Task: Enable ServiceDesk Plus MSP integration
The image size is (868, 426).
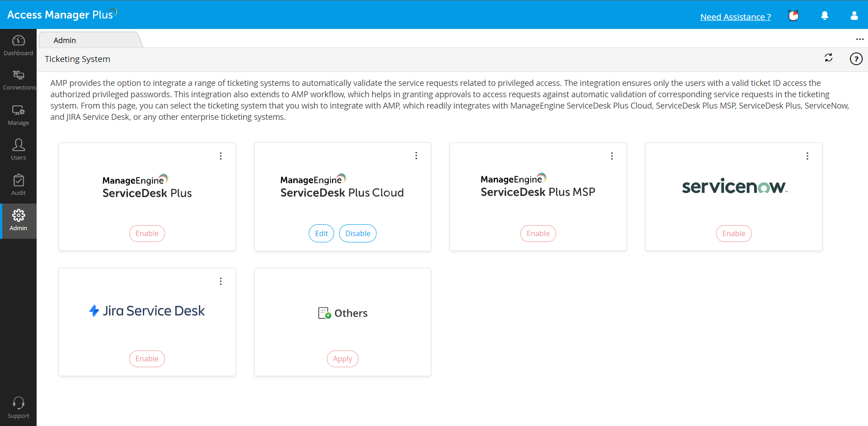Action: coord(538,233)
